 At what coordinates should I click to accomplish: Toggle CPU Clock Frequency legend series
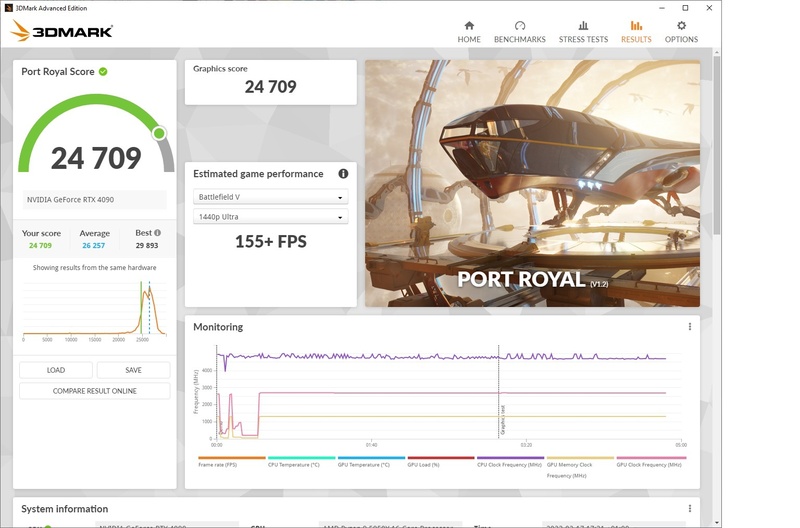point(510,462)
